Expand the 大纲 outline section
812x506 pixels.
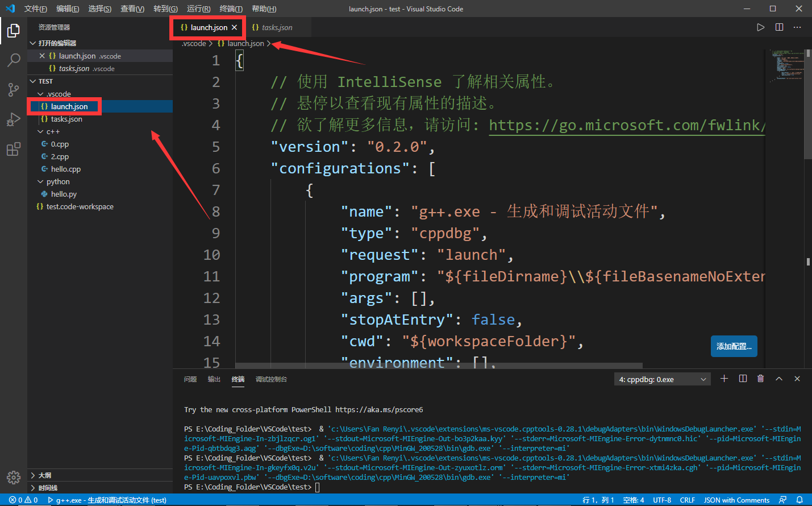(x=44, y=475)
